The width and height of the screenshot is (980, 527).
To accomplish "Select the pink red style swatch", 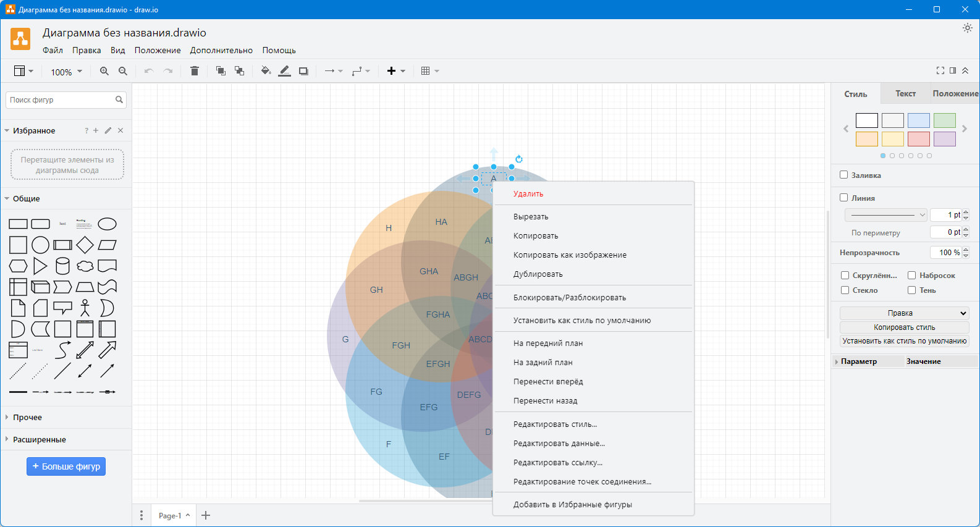I will 919,139.
